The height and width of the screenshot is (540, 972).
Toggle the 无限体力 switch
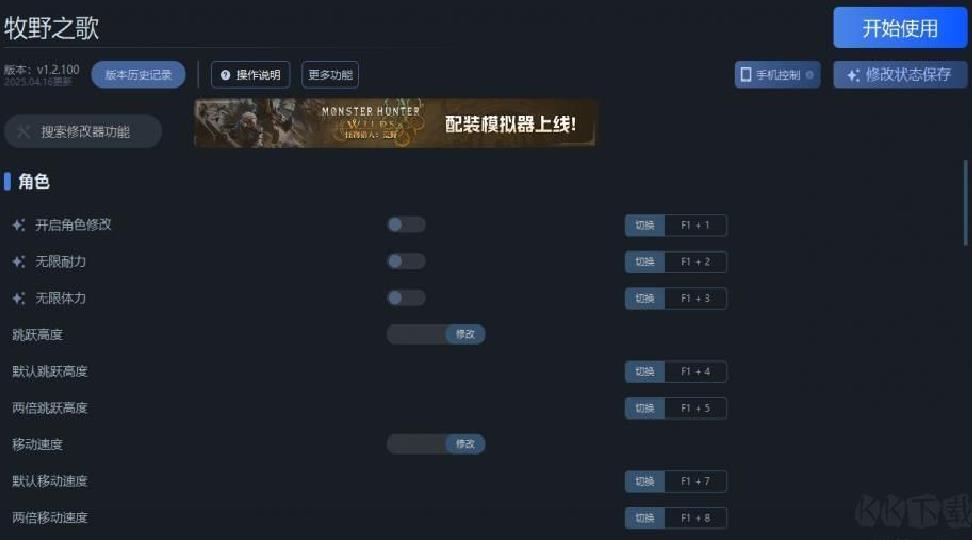(406, 298)
